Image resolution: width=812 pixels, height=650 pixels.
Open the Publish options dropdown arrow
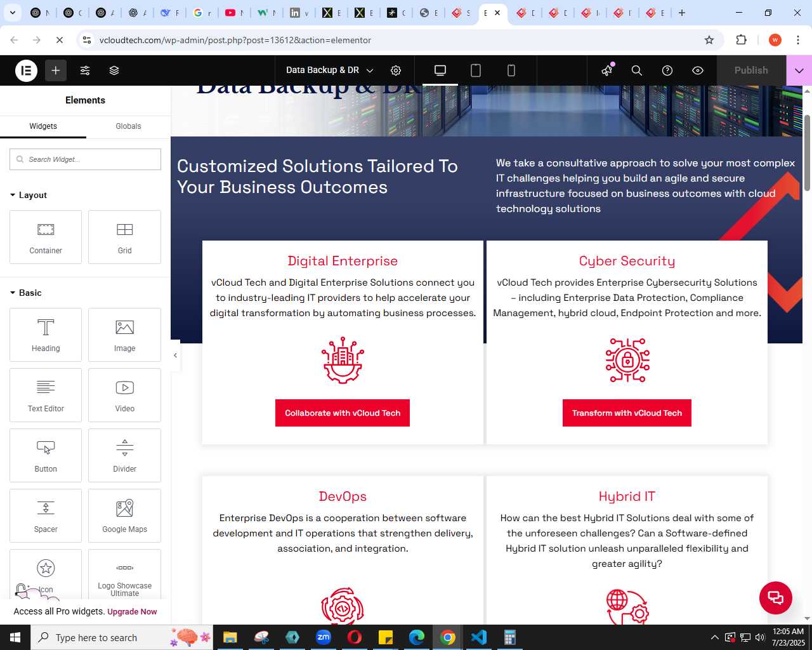(x=799, y=70)
